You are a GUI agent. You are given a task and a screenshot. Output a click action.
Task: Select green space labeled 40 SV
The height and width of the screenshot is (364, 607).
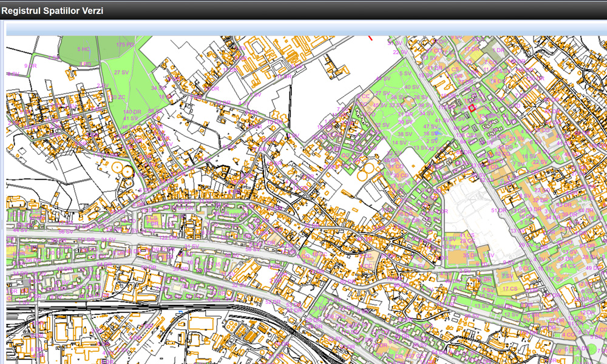point(412,87)
